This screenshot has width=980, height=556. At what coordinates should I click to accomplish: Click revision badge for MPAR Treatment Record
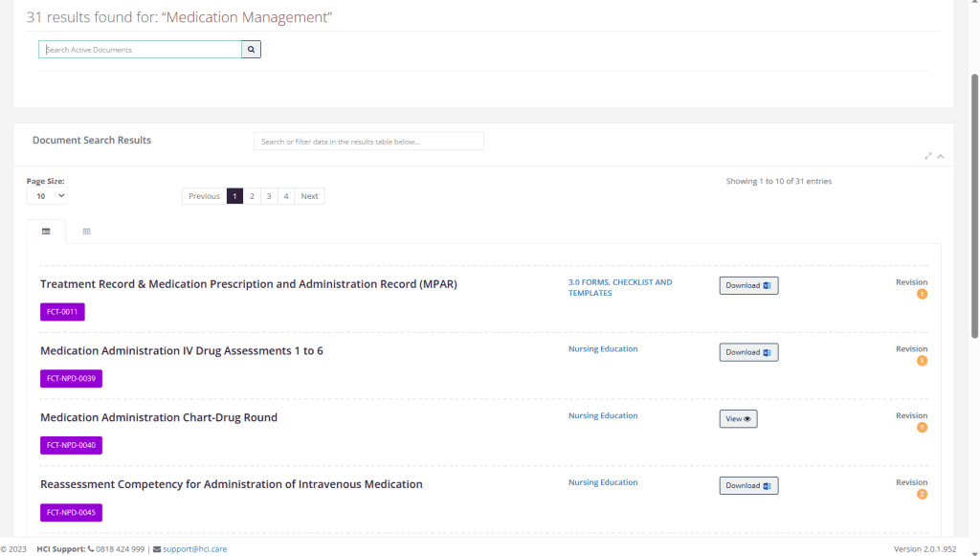pos(922,294)
